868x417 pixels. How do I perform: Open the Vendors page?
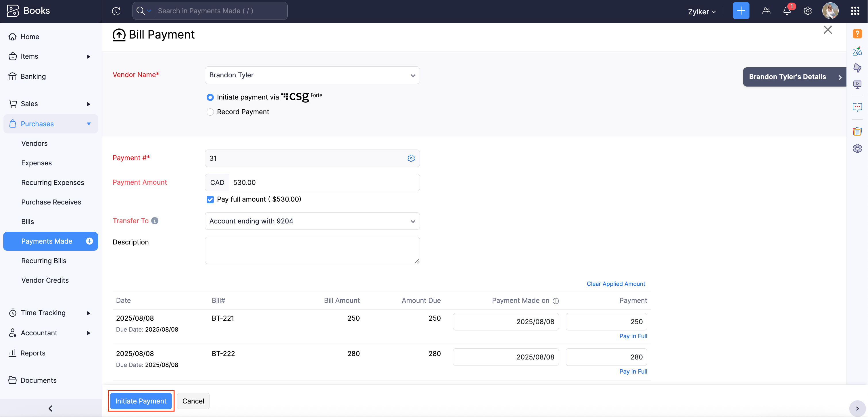coord(34,143)
